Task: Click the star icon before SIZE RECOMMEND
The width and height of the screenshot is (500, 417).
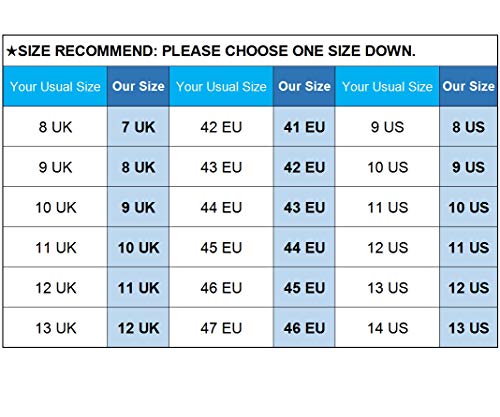Action: click(x=11, y=51)
